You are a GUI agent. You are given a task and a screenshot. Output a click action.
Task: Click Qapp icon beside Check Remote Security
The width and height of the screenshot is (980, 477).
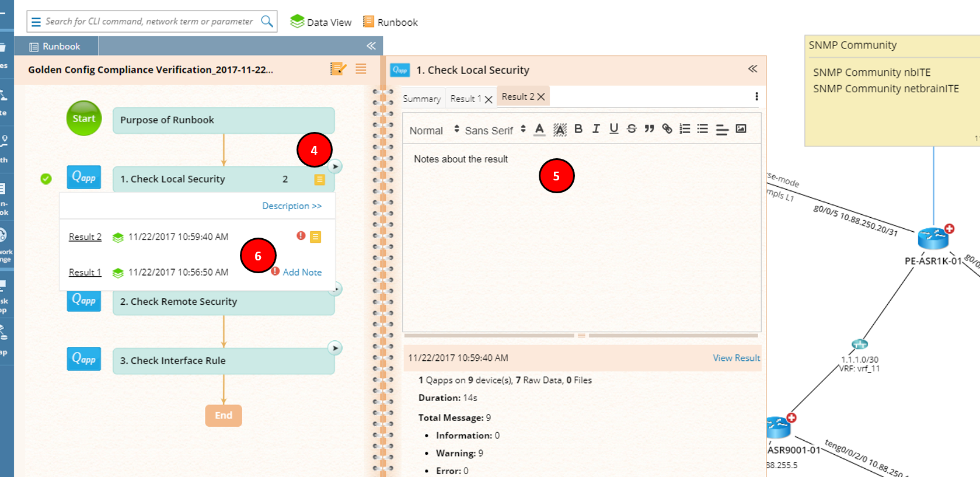pyautogui.click(x=84, y=300)
